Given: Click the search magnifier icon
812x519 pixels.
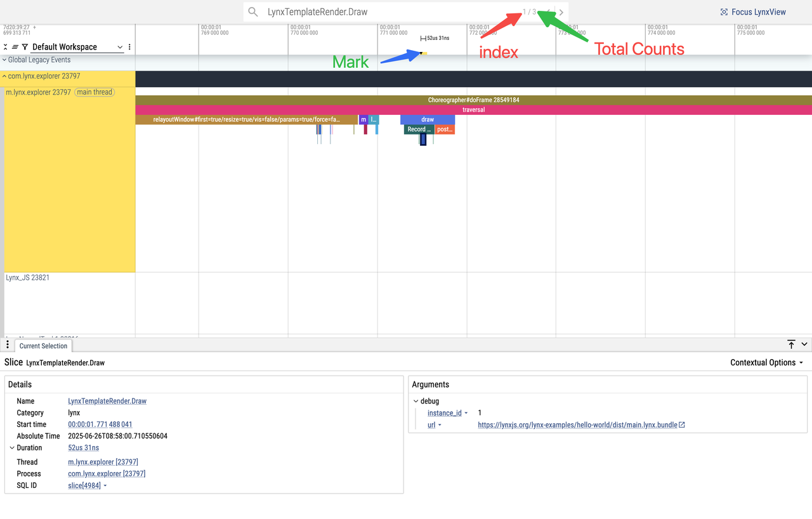Looking at the screenshot, I should pyautogui.click(x=253, y=12).
